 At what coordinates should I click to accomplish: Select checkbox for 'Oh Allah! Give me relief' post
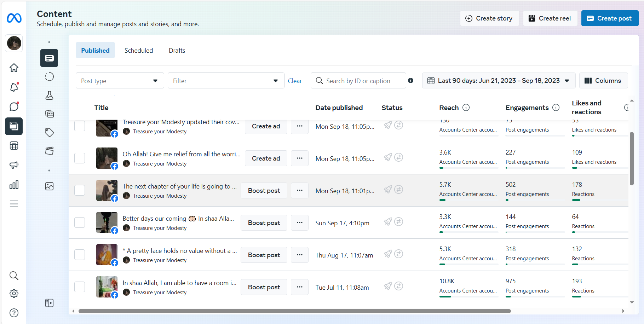coord(80,158)
